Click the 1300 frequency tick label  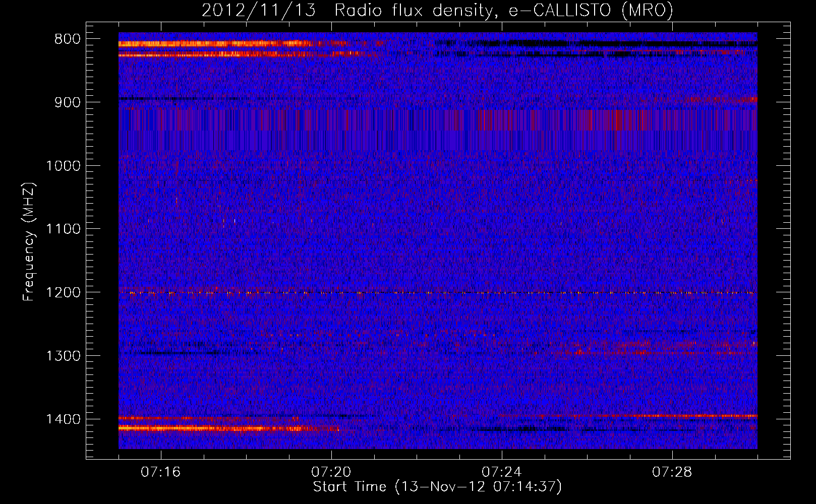[63, 356]
